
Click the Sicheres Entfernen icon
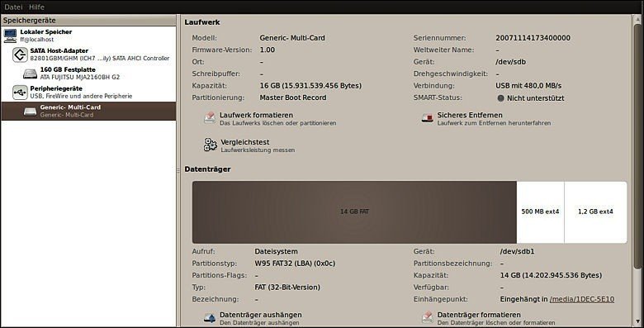(x=427, y=118)
